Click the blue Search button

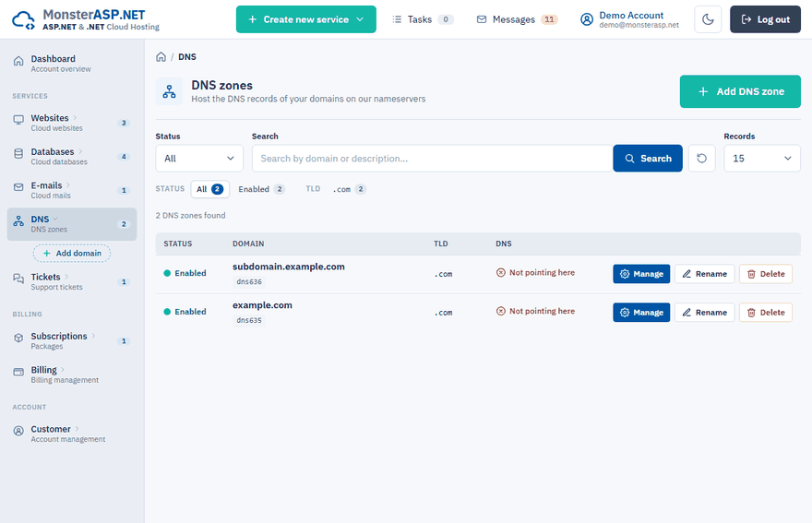pos(648,159)
